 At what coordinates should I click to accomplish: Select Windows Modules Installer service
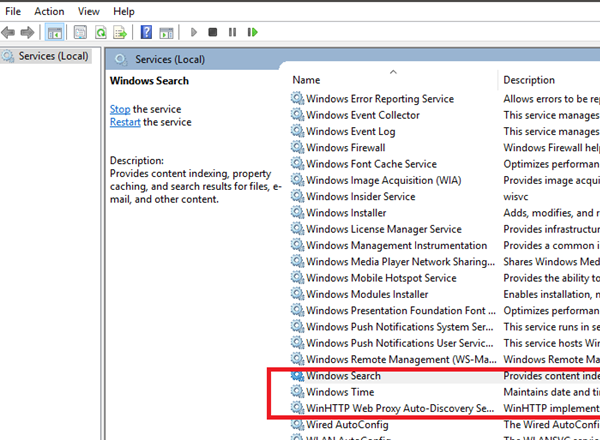pos(367,294)
